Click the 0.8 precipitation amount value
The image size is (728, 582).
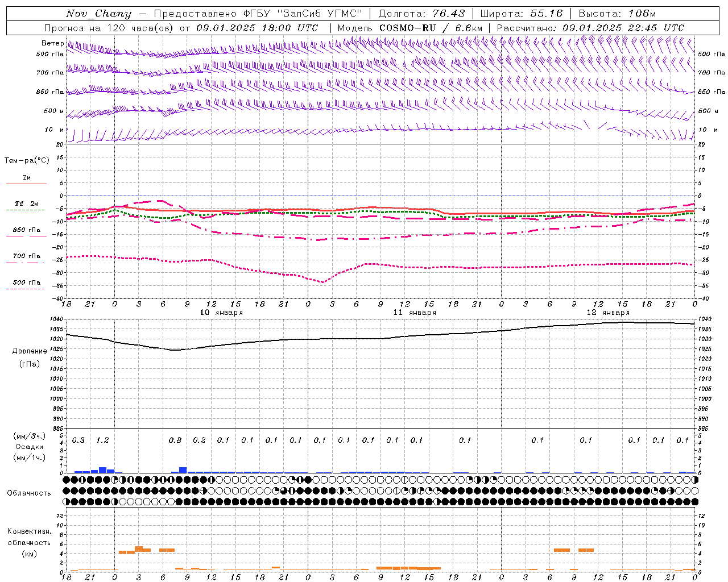[x=175, y=440]
